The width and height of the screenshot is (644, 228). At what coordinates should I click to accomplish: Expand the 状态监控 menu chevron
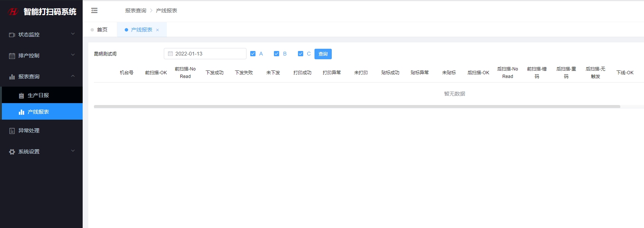click(73, 34)
